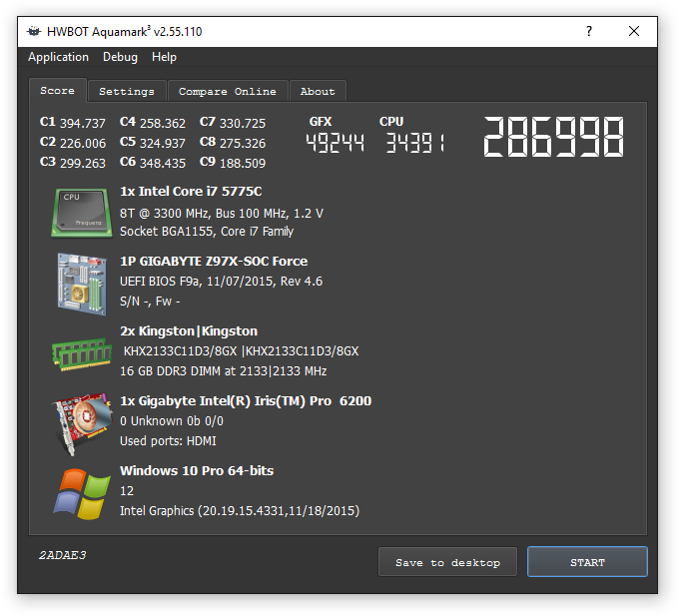Click the Socket BGA1155, Core i7 Family line
The image size is (679, 616).
pyautogui.click(x=207, y=232)
